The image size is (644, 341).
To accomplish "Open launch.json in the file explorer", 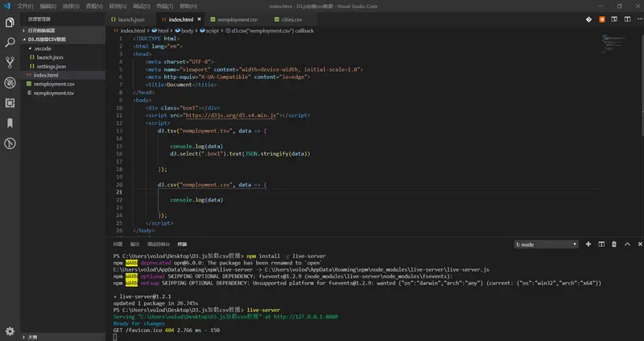I will click(x=63, y=57).
